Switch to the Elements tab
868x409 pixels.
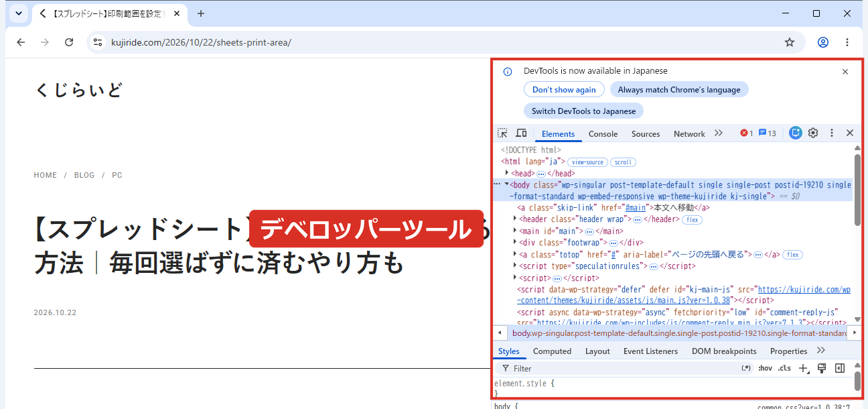(x=558, y=133)
